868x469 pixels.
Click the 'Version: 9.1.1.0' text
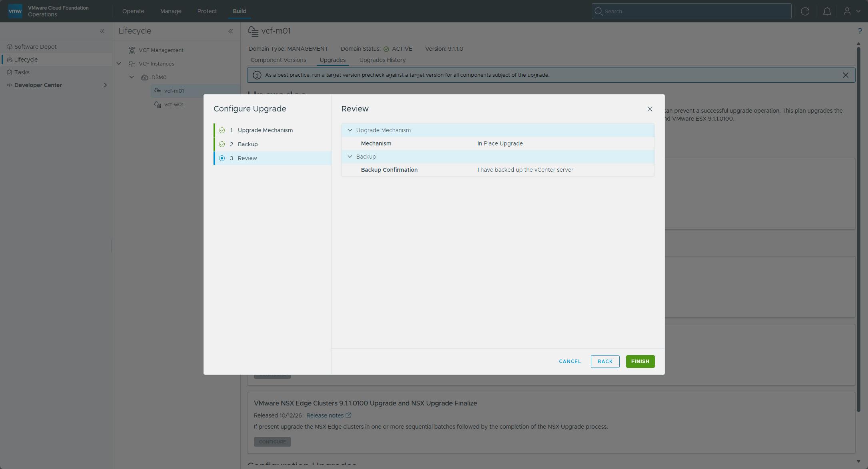pyautogui.click(x=444, y=49)
